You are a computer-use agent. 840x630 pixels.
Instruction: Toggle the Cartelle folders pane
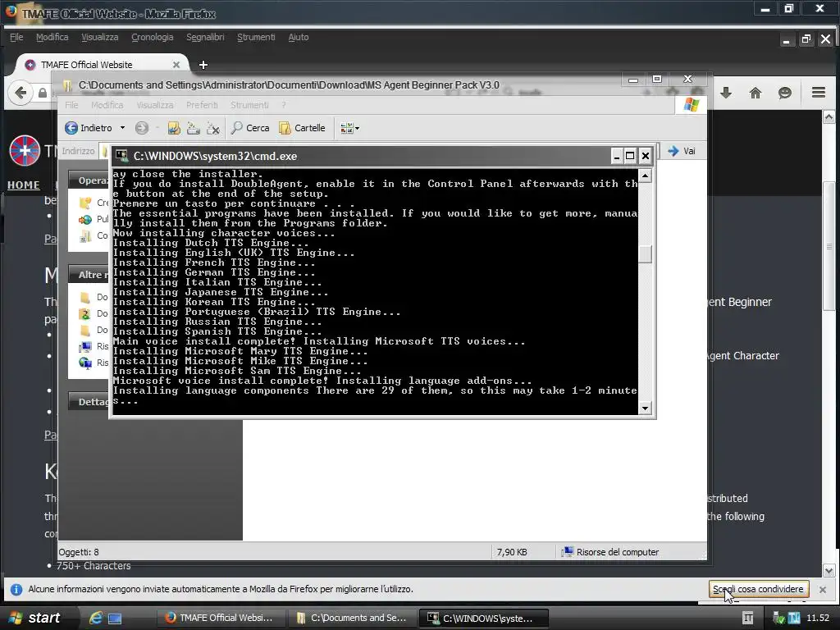pyautogui.click(x=302, y=128)
